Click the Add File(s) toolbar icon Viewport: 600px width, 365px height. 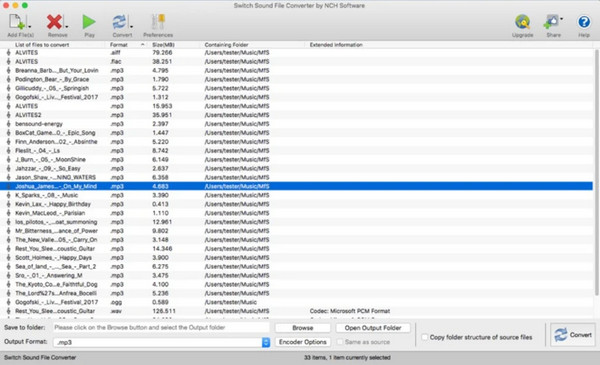pos(17,21)
